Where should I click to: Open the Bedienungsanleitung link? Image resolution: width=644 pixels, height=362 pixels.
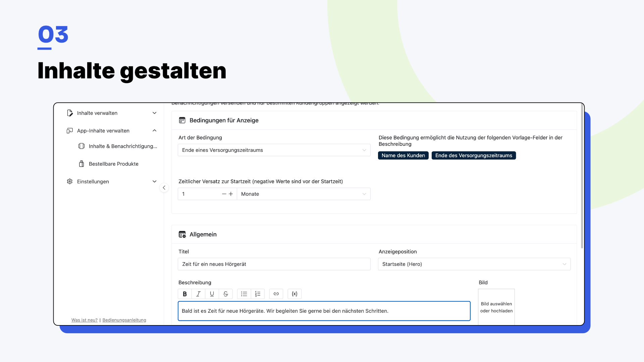pyautogui.click(x=124, y=320)
